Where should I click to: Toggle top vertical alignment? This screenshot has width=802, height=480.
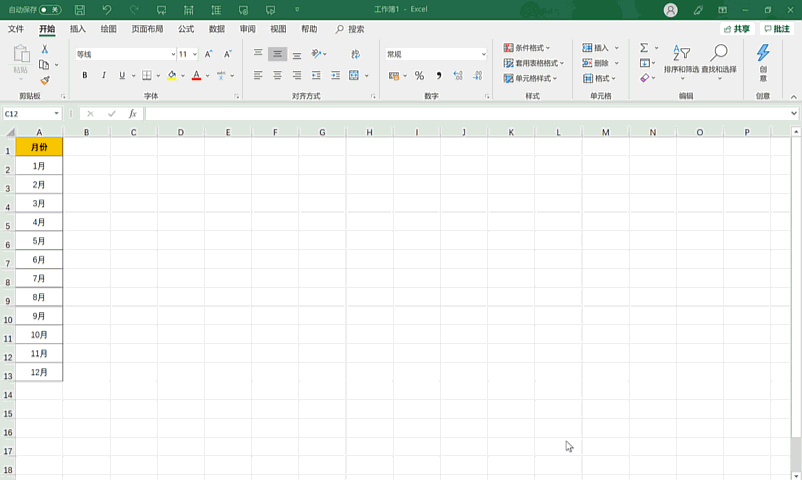[x=258, y=54]
